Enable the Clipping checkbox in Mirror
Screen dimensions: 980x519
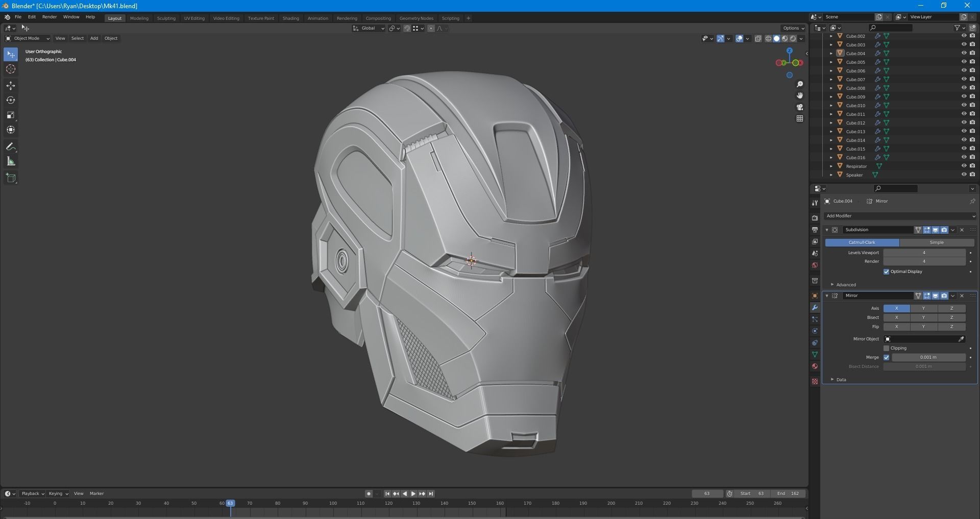(886, 348)
